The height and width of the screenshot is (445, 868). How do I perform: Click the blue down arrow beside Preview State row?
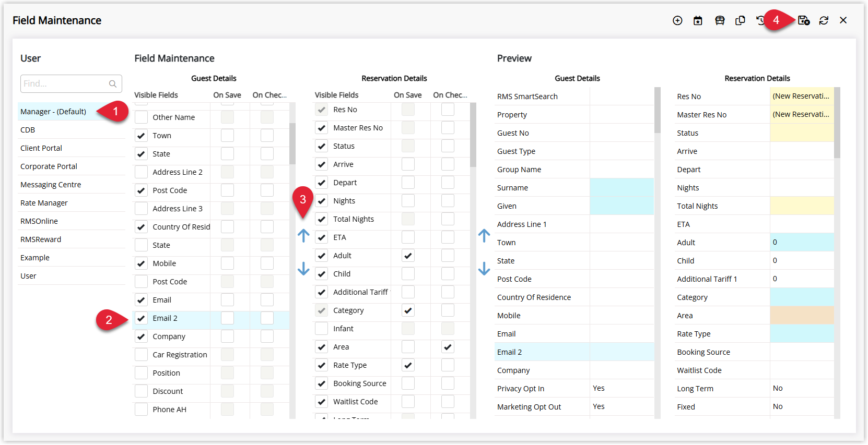coord(484,269)
